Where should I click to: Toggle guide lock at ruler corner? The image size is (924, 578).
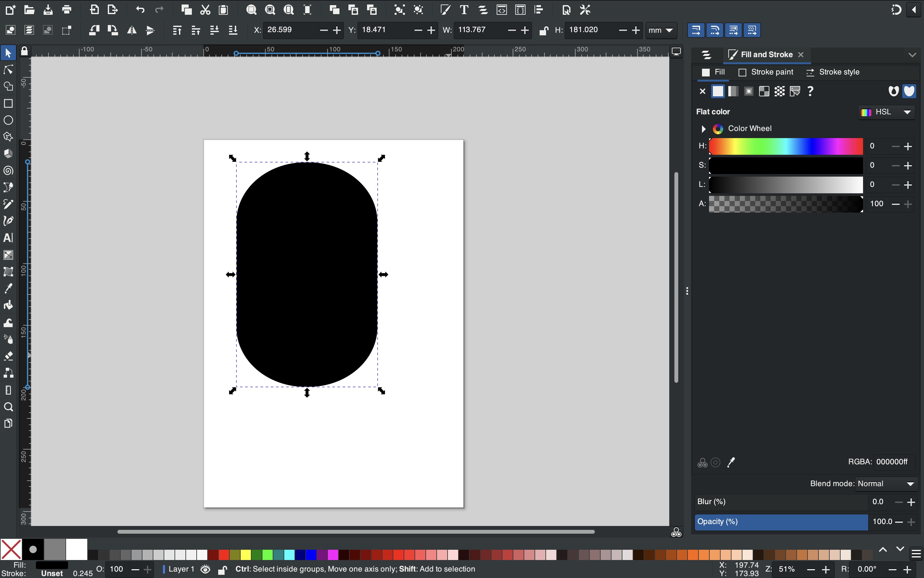click(x=24, y=51)
